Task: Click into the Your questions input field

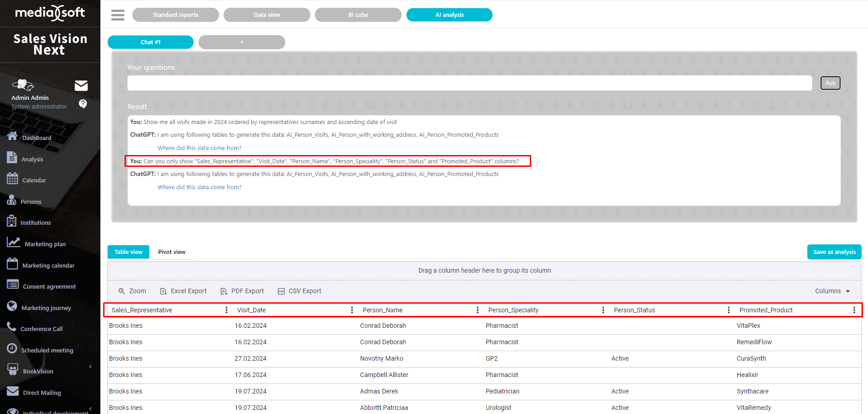Action: click(x=469, y=83)
